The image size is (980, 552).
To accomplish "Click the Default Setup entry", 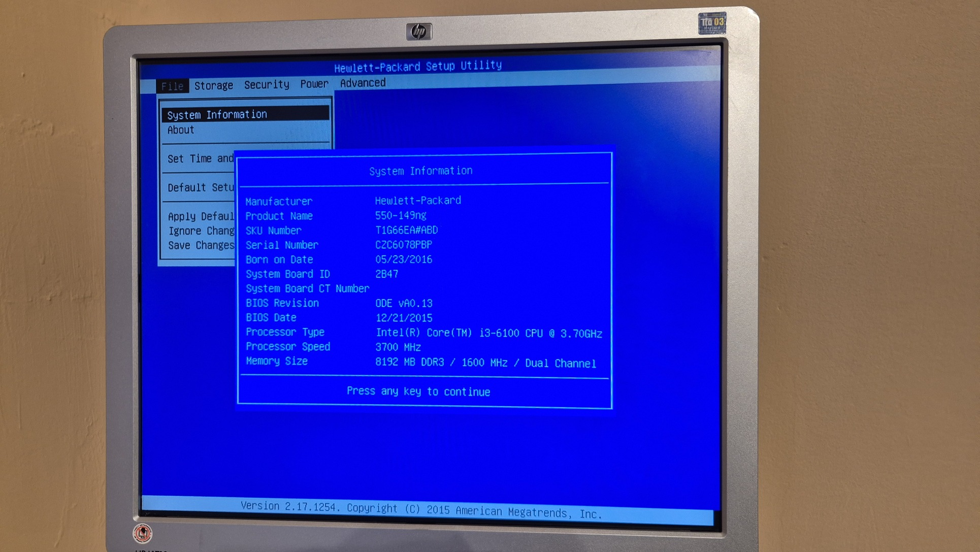I will [x=201, y=188].
